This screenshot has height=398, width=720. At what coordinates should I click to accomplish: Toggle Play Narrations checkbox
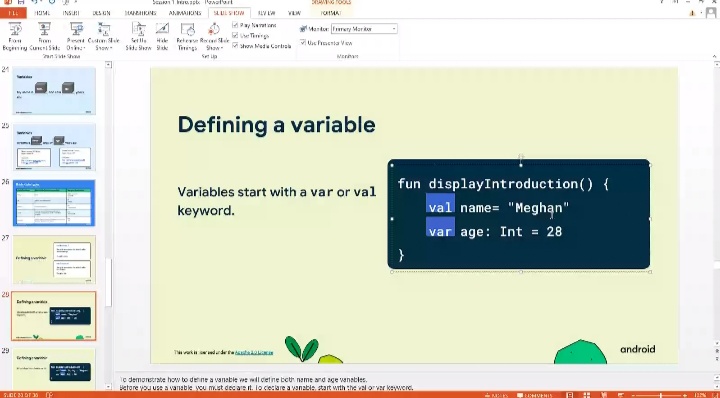236,25
